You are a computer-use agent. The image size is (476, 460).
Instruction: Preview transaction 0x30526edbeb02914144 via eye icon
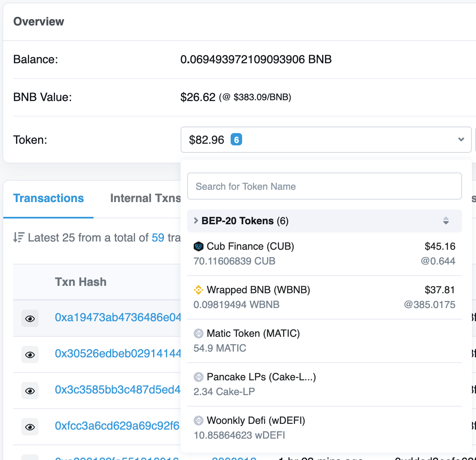click(x=30, y=354)
